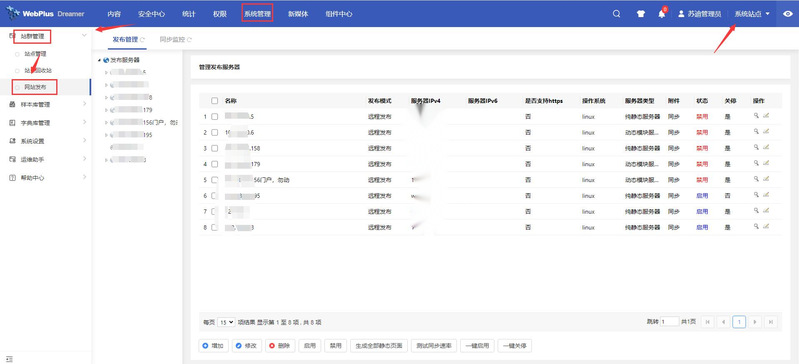Click the 一键启用 button
The width and height of the screenshot is (799, 364).
477,346
